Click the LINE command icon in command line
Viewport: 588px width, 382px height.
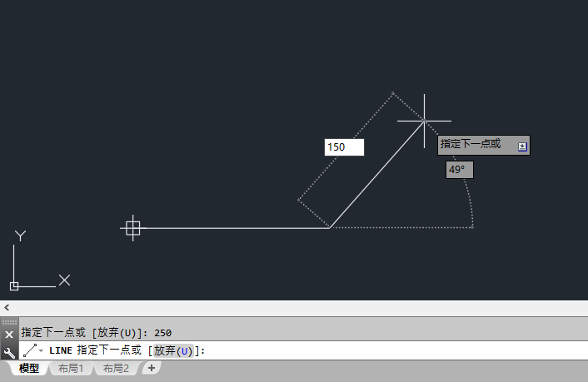pos(30,350)
